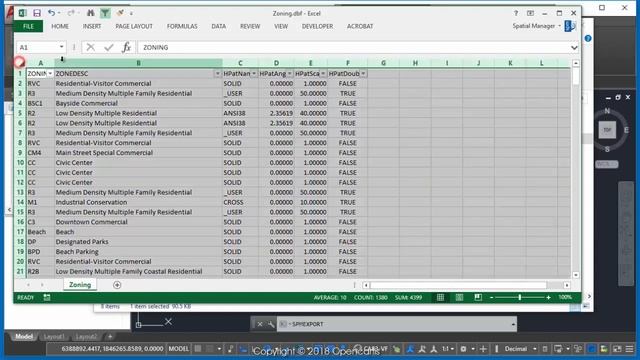Viewport: 640px width, 360px height.
Task: Open Ribbon Display Options icon
Action: (530, 13)
